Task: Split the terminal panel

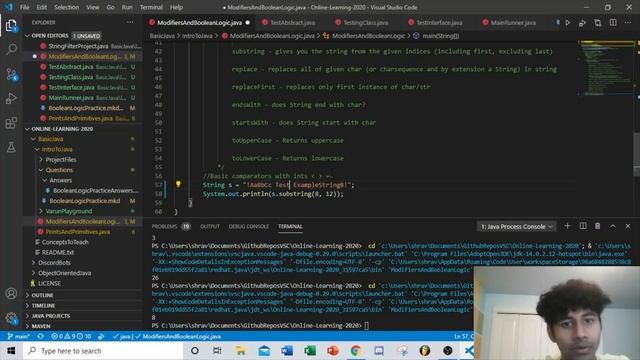Action: [583, 226]
